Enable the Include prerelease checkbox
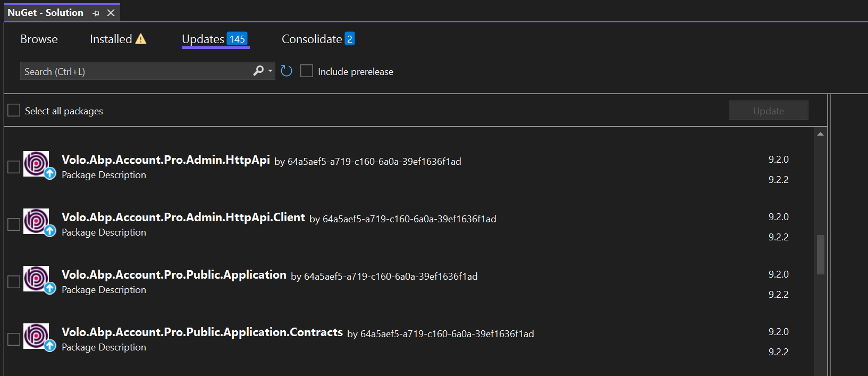This screenshot has height=376, width=868. point(307,71)
